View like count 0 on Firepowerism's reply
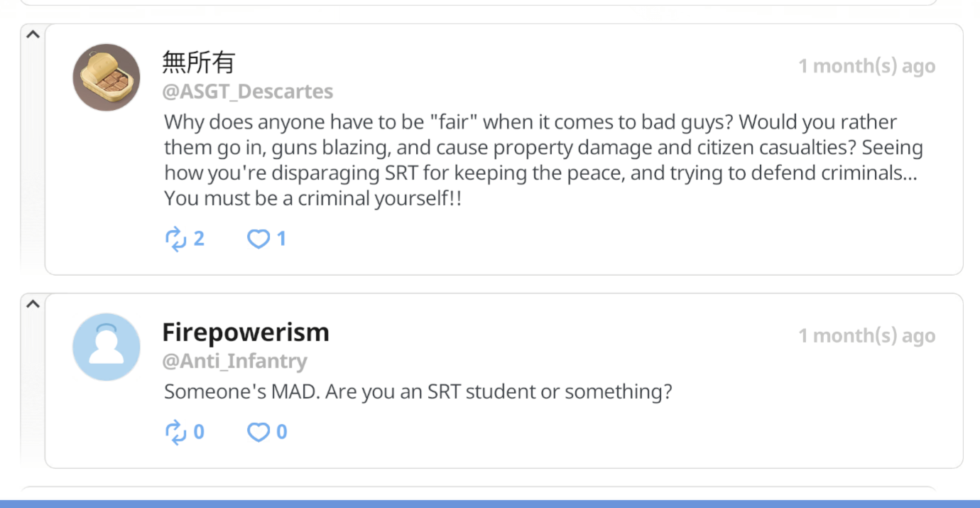The image size is (980, 508). pos(281,432)
